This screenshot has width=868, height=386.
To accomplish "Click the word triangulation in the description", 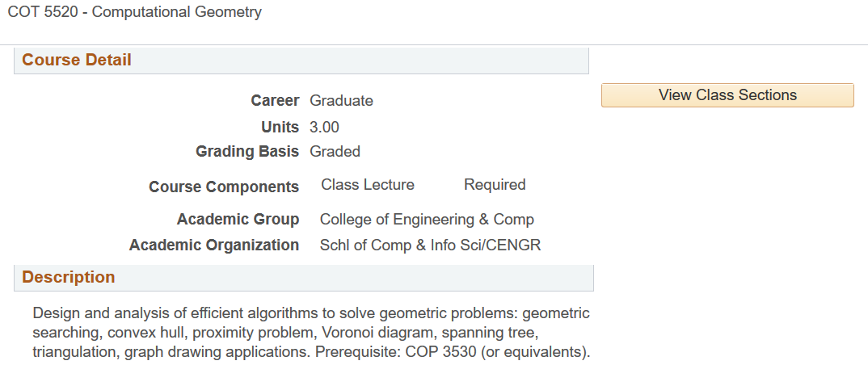I will (74, 353).
